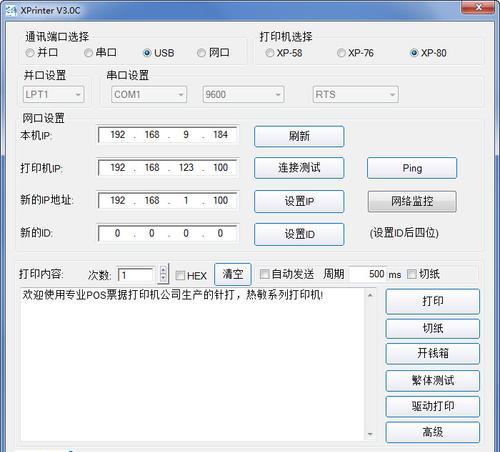Close the XPrinter window

pyautogui.click(x=478, y=7)
